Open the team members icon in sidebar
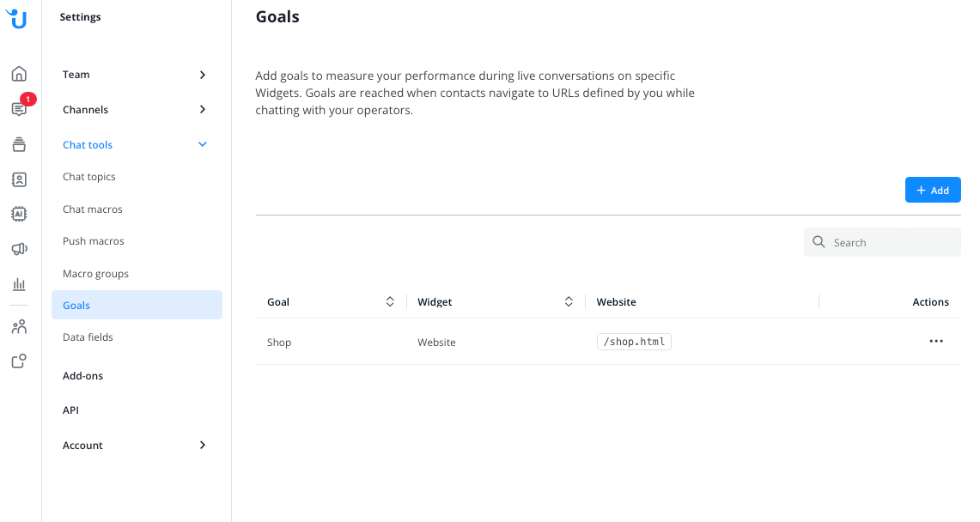Screen dimensions: 980x522 [19, 326]
